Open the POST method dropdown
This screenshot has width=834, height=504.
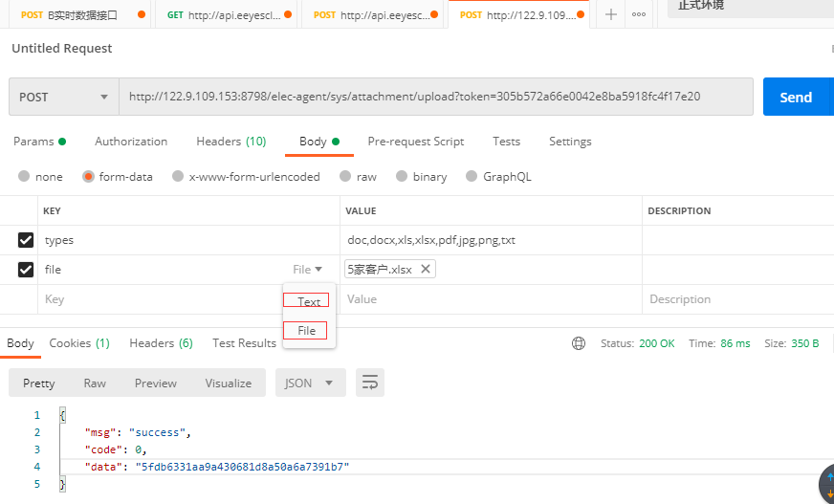coord(64,97)
